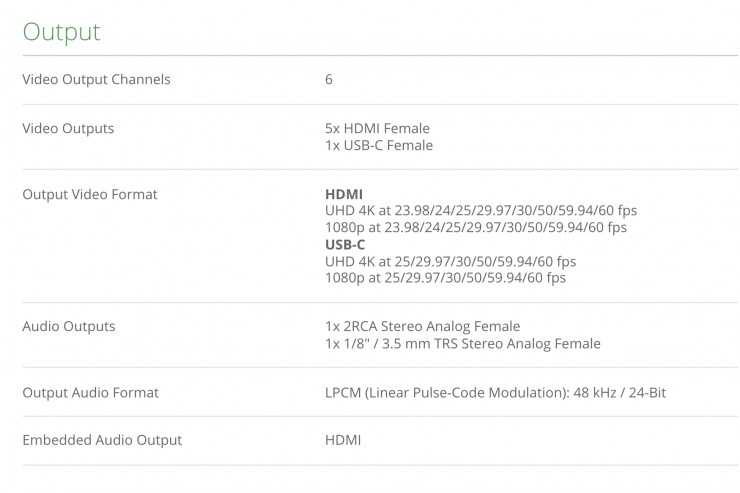Select the 2RCA Stereo Analog Female text
This screenshot has width=740, height=493.
(x=422, y=326)
